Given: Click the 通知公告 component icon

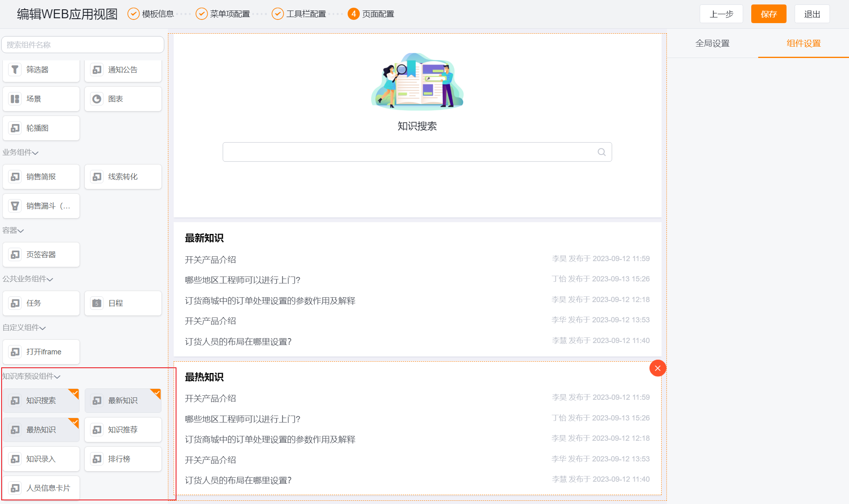Looking at the screenshot, I should [97, 70].
